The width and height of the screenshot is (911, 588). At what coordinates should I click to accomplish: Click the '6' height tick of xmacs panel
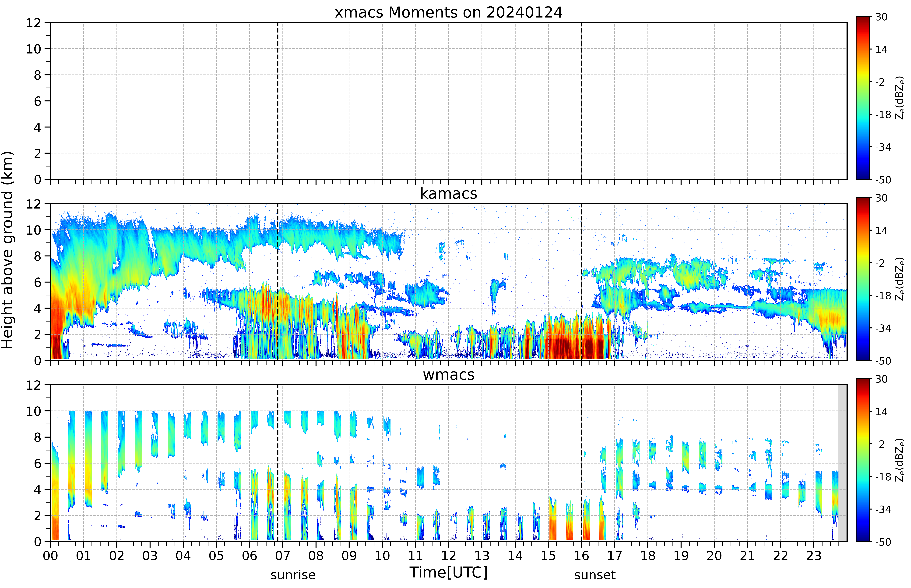[37, 101]
